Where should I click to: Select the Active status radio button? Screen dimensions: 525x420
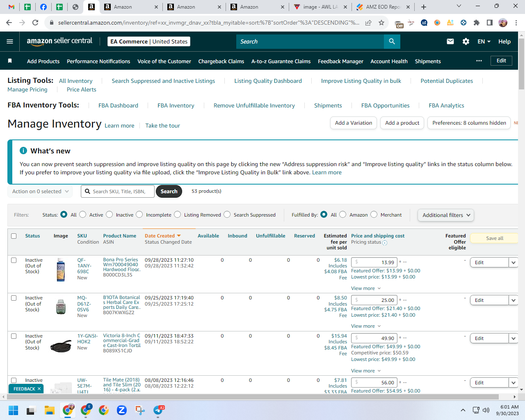pos(83,215)
